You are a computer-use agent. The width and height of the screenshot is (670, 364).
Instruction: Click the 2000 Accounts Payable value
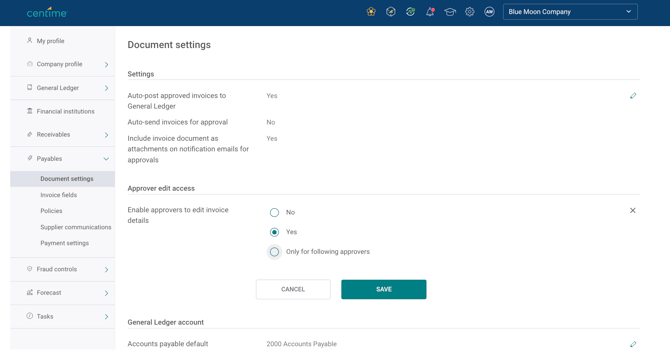pyautogui.click(x=302, y=344)
